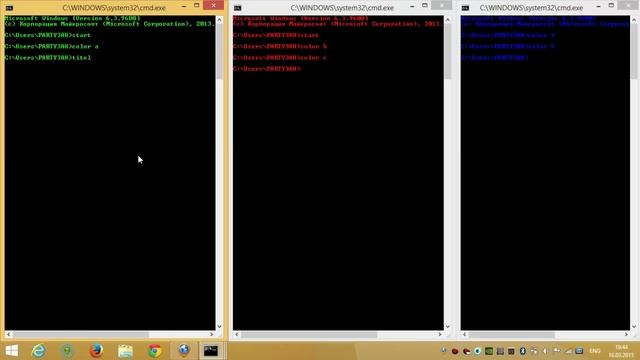Minimize the red cmd window
Image resolution: width=640 pixels, height=360 pixels.
[412, 6]
